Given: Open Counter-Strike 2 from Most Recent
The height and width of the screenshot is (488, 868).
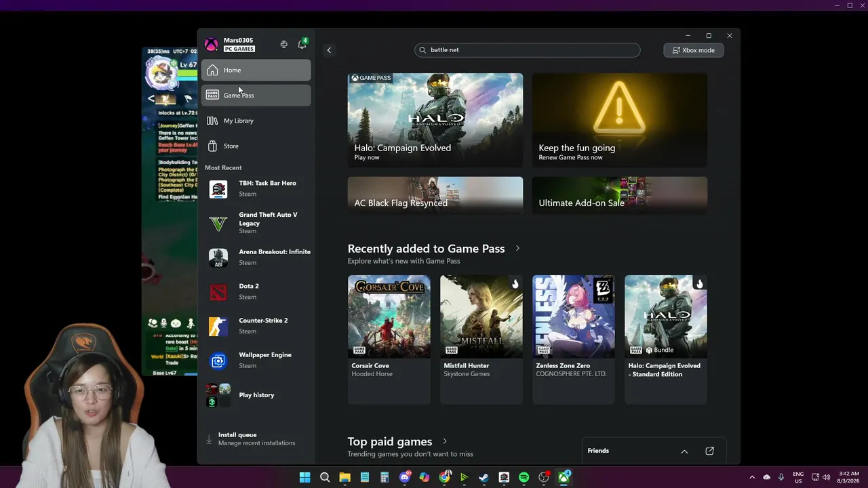Looking at the screenshot, I should click(x=258, y=326).
